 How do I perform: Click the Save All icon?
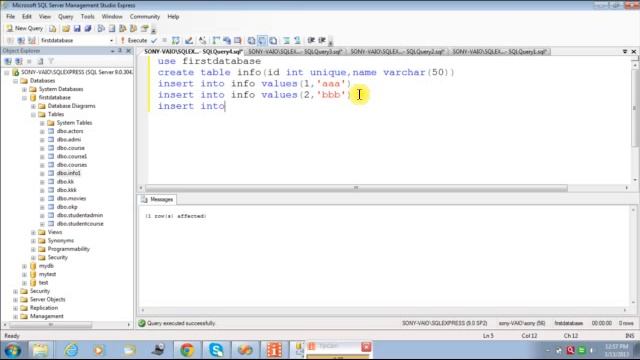[88, 29]
